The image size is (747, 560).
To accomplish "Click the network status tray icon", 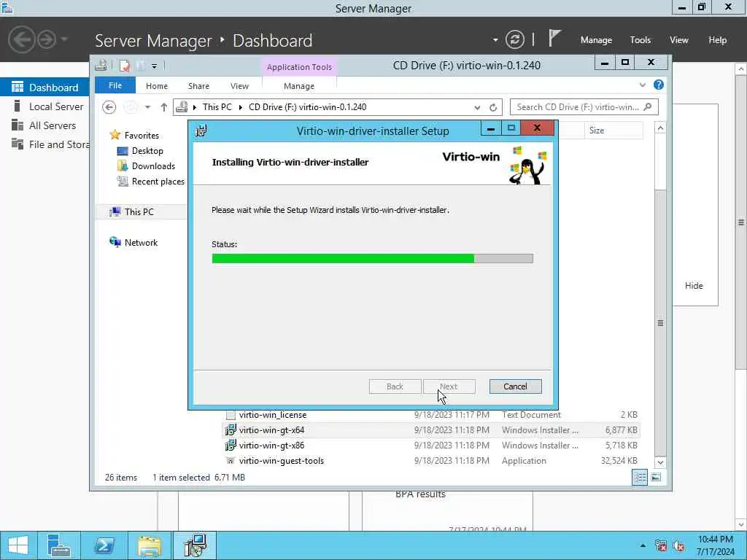I will [x=661, y=545].
